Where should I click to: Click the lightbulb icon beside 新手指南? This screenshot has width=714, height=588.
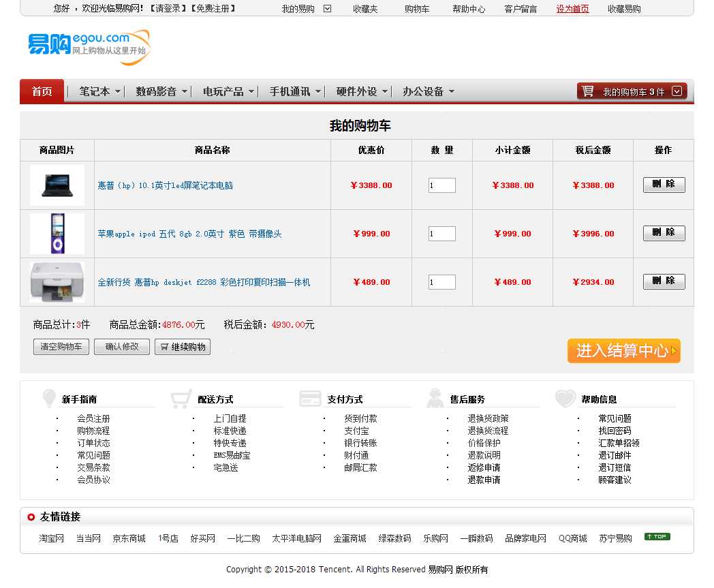(x=49, y=399)
